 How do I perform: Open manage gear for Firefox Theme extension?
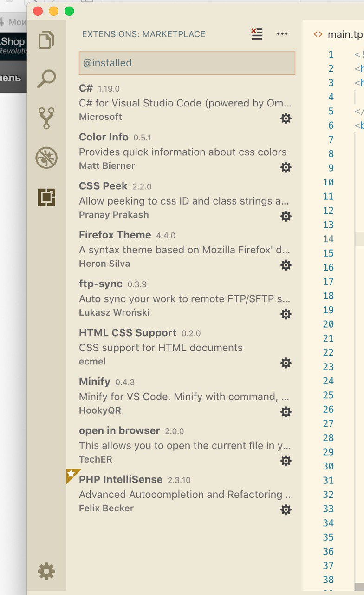[x=286, y=265]
